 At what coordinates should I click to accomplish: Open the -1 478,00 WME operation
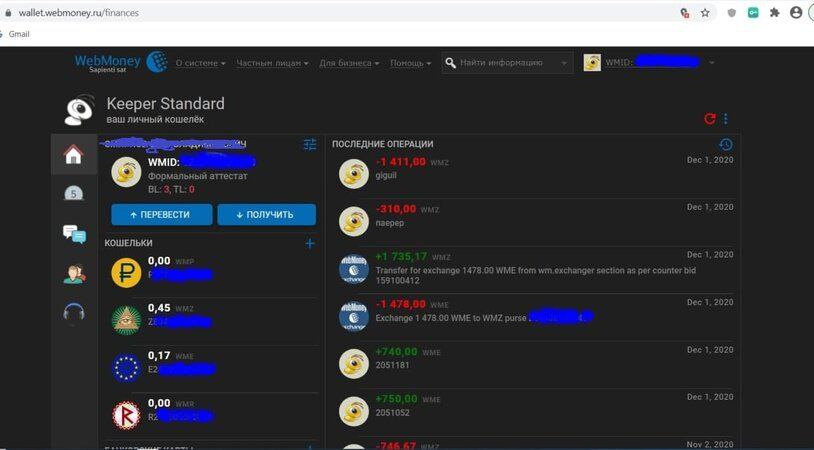pos(536,317)
